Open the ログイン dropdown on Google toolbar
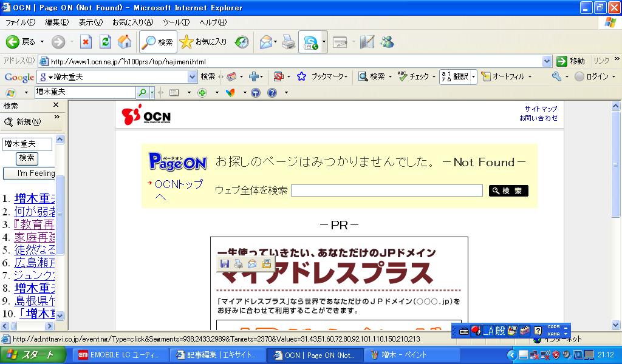Image resolution: width=622 pixels, height=364 pixels. pos(613,76)
